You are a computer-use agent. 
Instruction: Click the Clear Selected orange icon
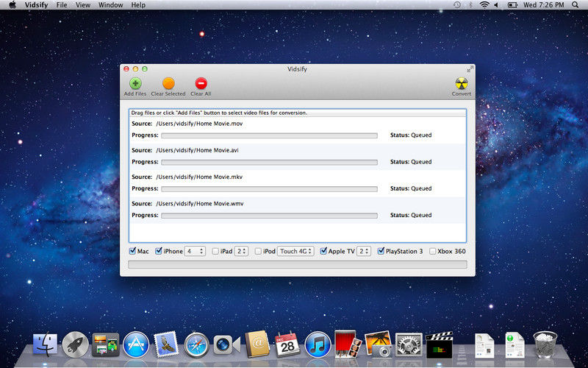(168, 83)
